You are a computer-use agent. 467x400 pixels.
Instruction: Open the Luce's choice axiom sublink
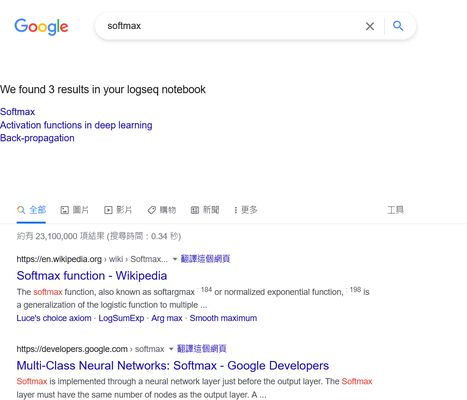54,318
